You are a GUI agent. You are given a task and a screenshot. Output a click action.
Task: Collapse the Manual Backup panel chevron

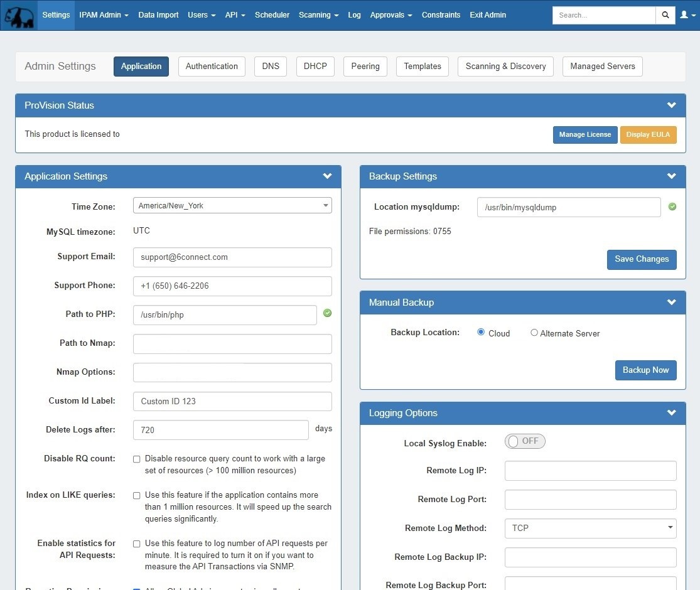click(671, 303)
